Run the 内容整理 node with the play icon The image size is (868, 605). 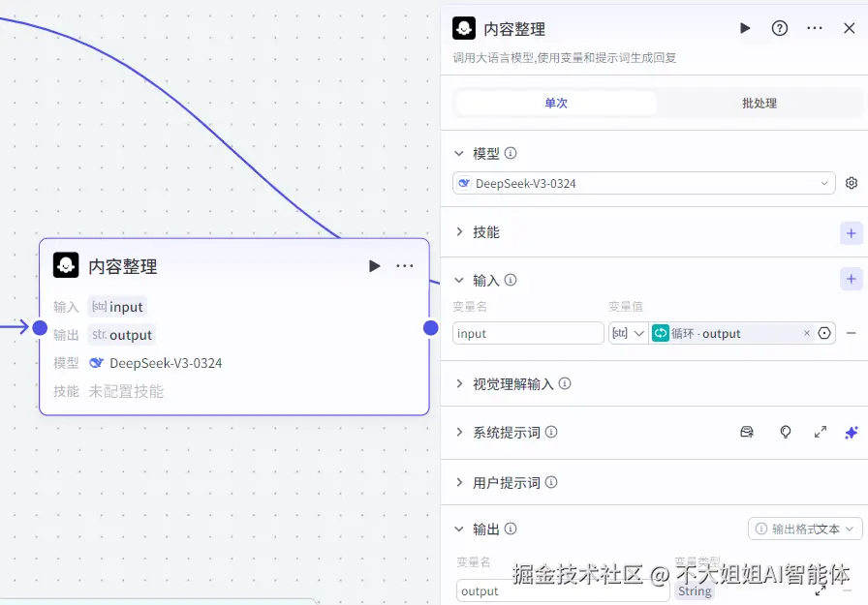pyautogui.click(x=745, y=28)
